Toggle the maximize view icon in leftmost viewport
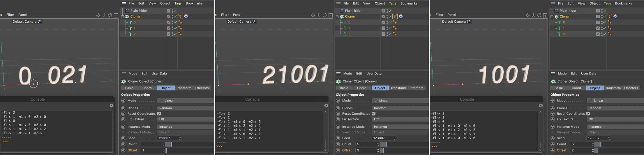This screenshot has height=155, width=644. tap(116, 15)
